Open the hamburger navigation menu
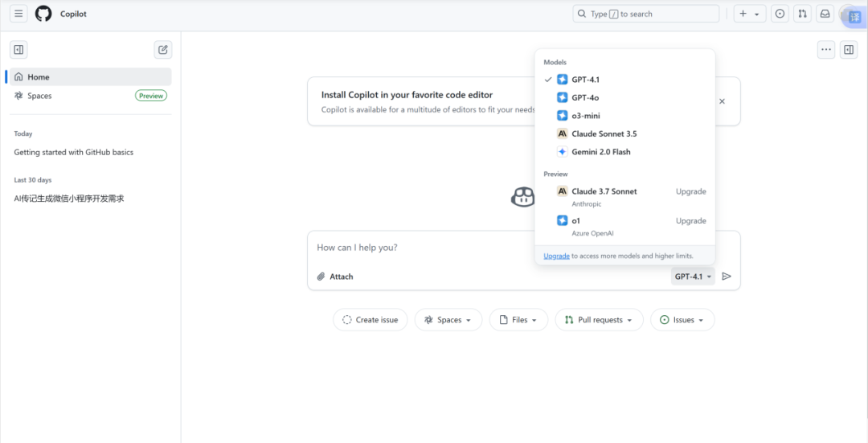 pyautogui.click(x=18, y=14)
